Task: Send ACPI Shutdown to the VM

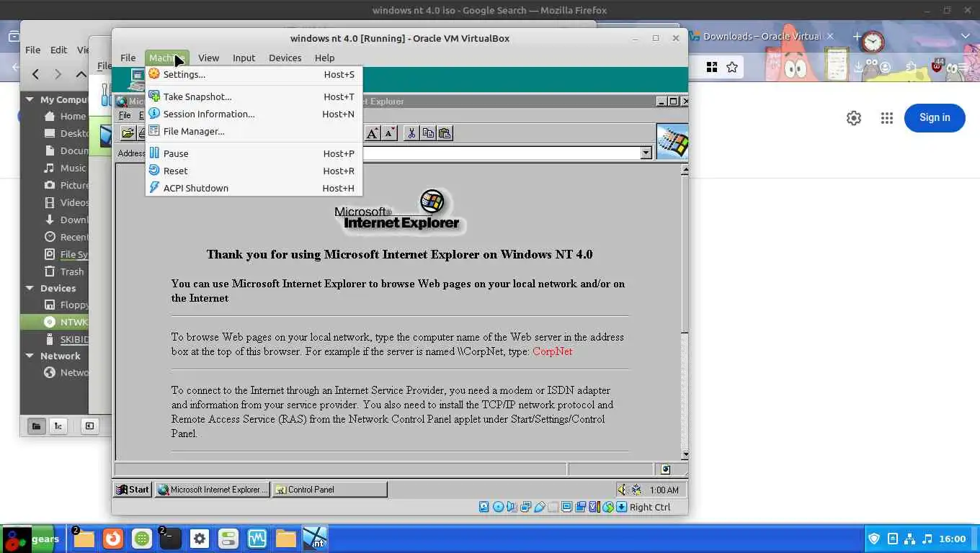Action: [254, 188]
